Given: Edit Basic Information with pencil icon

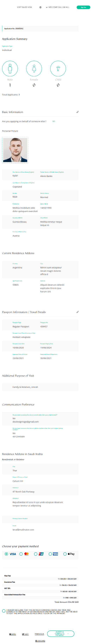Looking at the screenshot, I should click(x=78, y=112).
